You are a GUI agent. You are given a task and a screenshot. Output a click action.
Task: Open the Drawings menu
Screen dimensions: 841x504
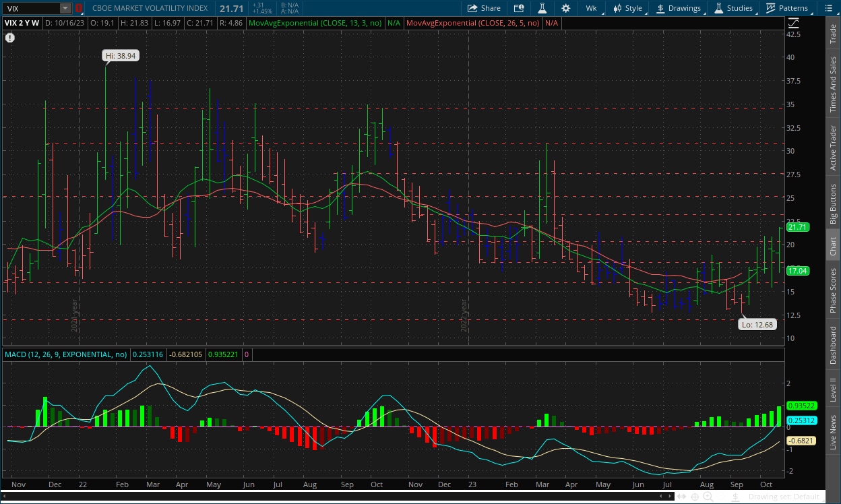point(679,8)
